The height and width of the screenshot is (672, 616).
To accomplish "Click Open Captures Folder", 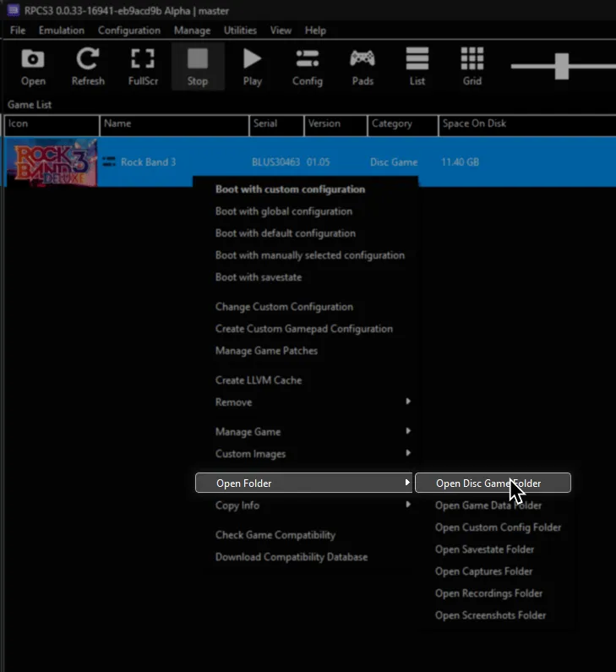I will [493, 571].
